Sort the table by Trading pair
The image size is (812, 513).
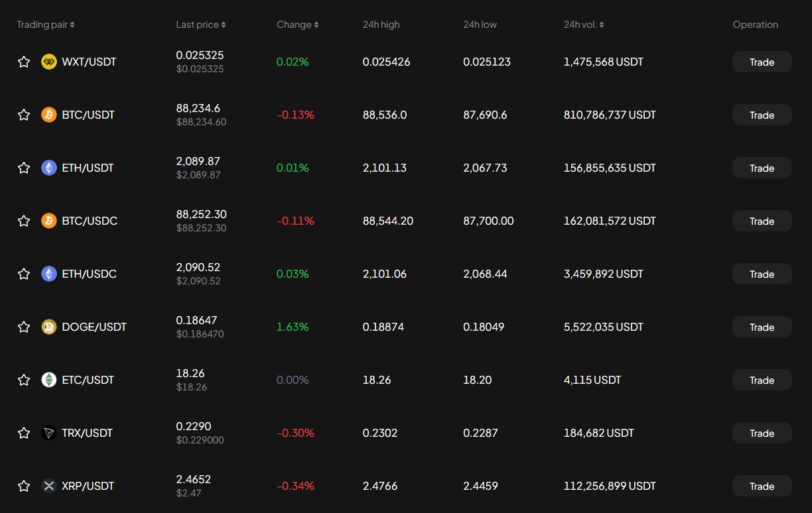45,25
